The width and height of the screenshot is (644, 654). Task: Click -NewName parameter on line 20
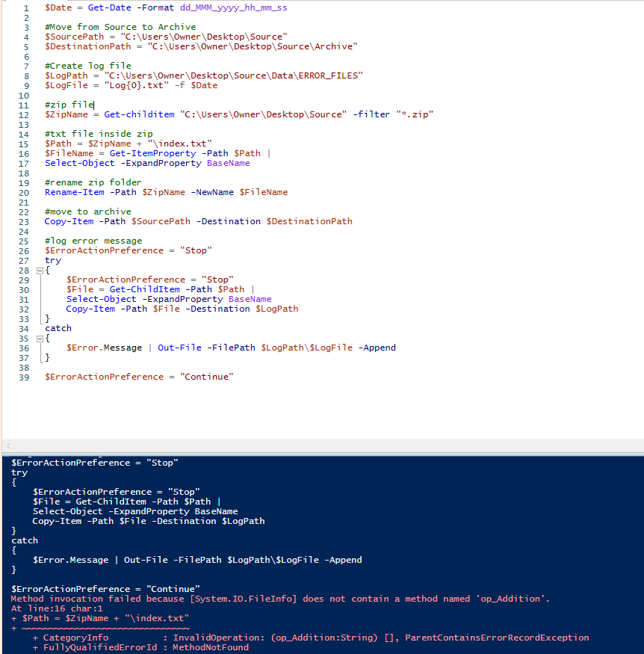click(212, 192)
